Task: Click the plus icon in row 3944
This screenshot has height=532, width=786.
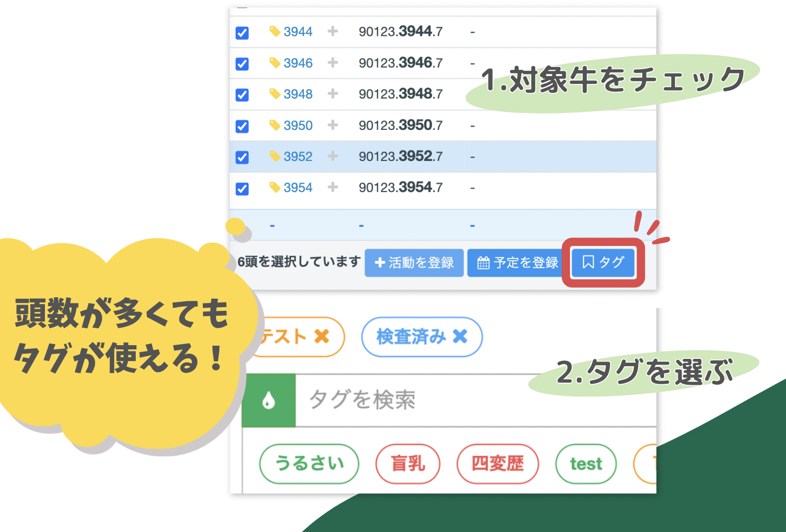Action: (x=333, y=31)
